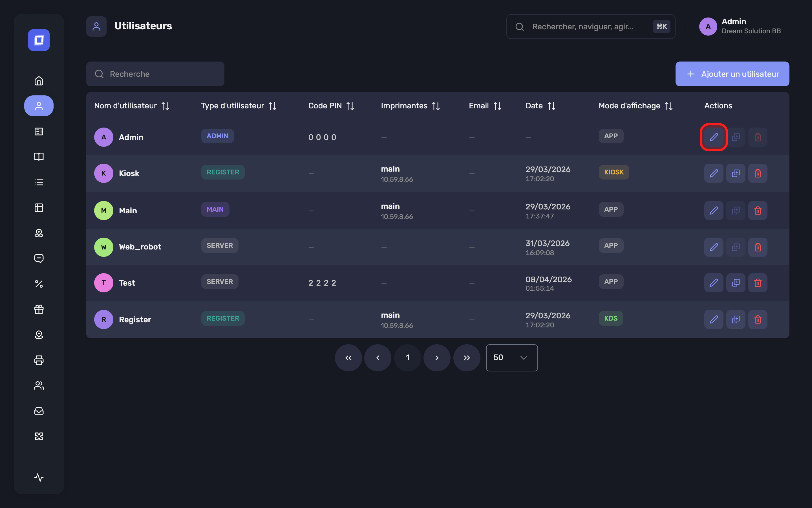Open the rows-per-page 50 dropdown
This screenshot has height=508, width=812.
(x=511, y=358)
